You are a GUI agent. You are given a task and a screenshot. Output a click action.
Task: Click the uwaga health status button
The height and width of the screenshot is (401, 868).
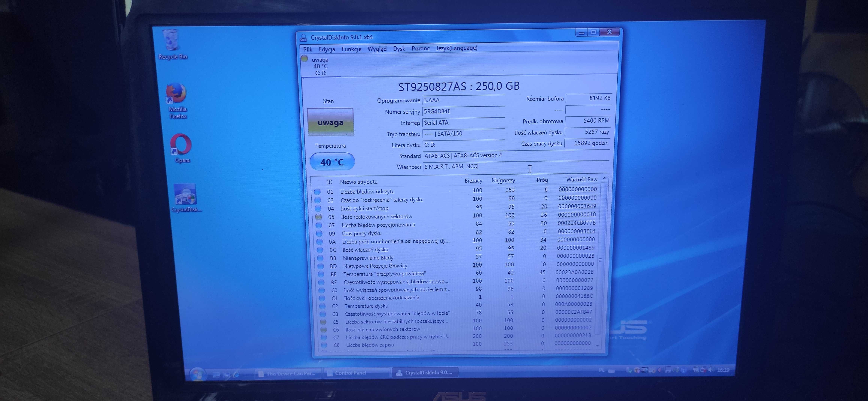click(x=330, y=122)
